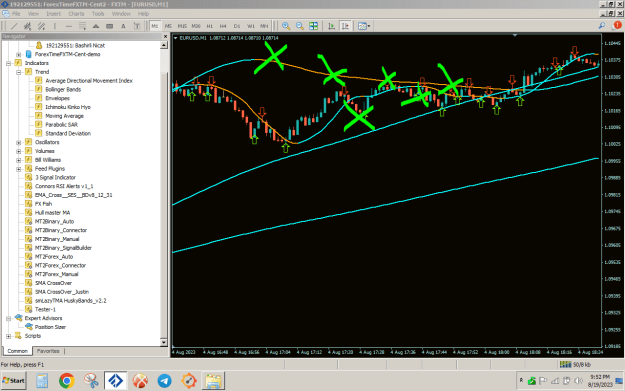Select Bollinger Bands indicator
This screenshot has height=391, width=625.
pyautogui.click(x=63, y=90)
